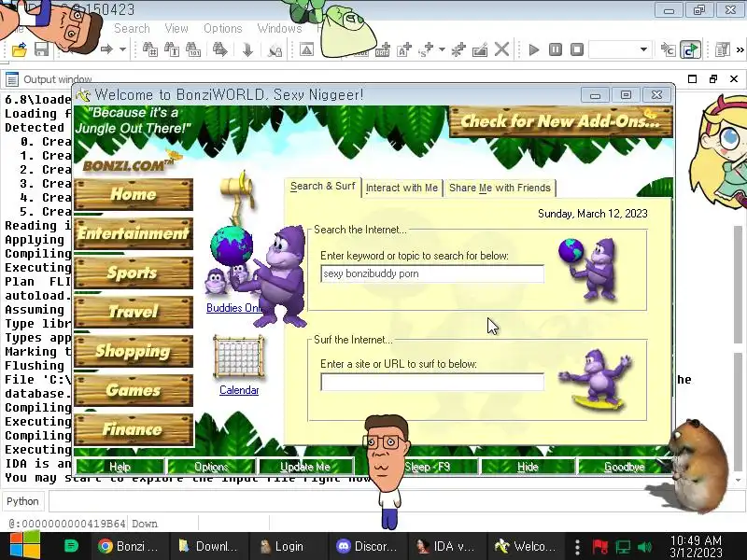Click the forward arrow in IDA toolbar
The image size is (747, 560).
[x=106, y=49]
